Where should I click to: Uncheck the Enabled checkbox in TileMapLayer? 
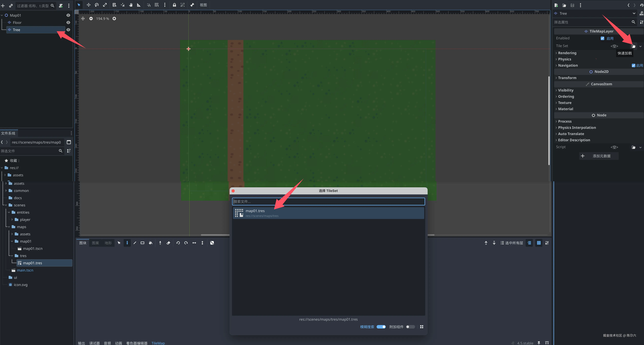coord(602,38)
